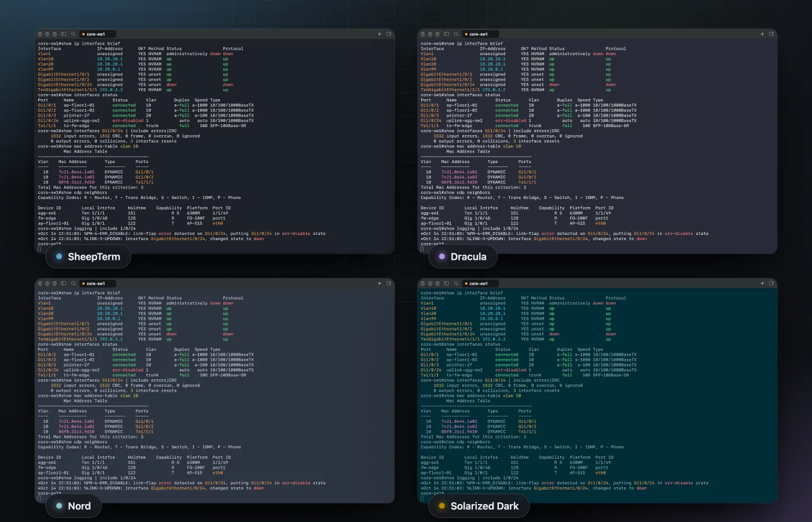Screen dimensions: 812x522
Task: Click 'Vlan99' in the Nord window
Action: 46,318
